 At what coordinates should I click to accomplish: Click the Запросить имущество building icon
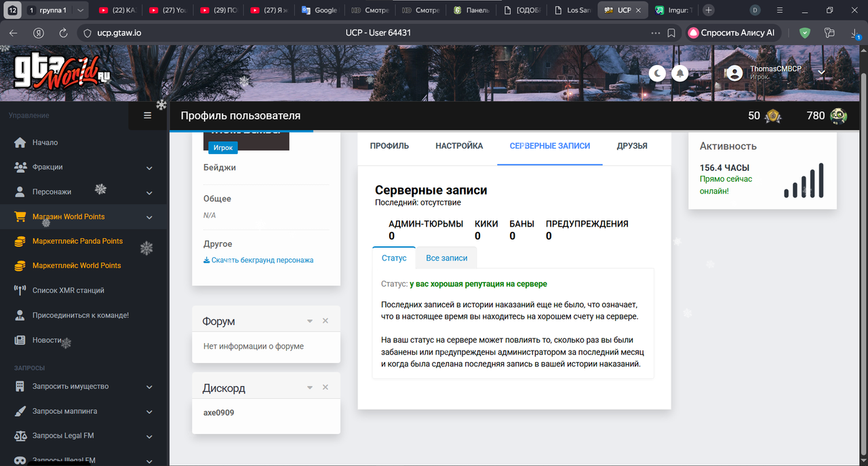click(x=20, y=386)
